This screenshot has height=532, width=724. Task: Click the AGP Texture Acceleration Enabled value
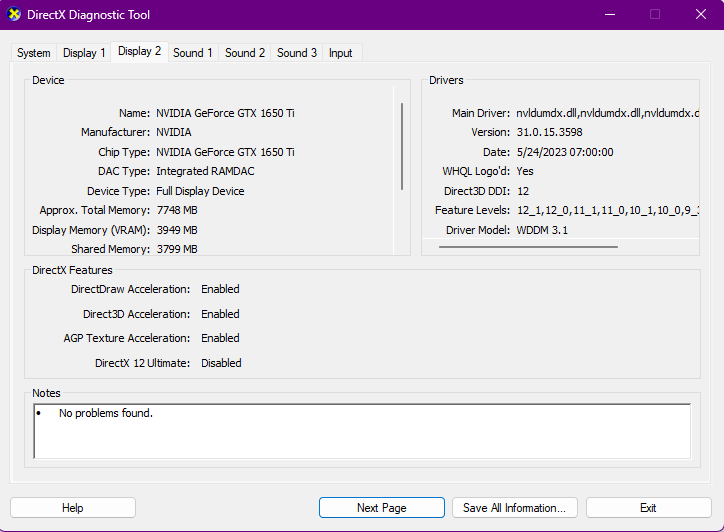220,338
